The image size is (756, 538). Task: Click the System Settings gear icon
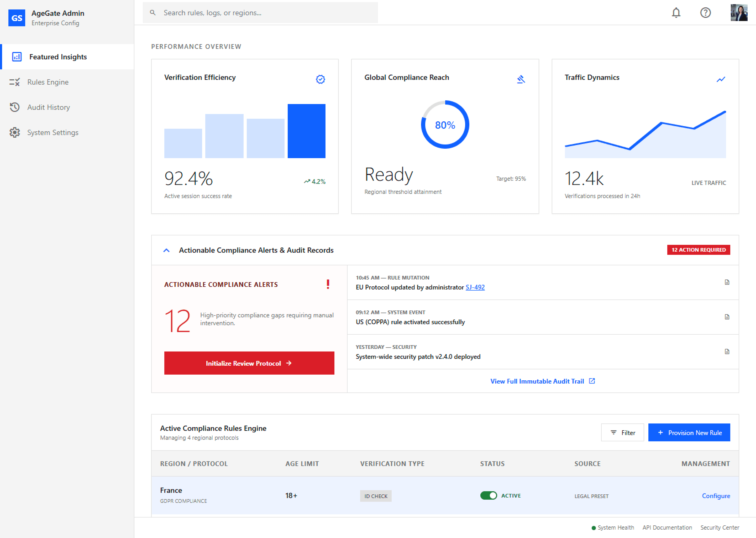(x=14, y=132)
